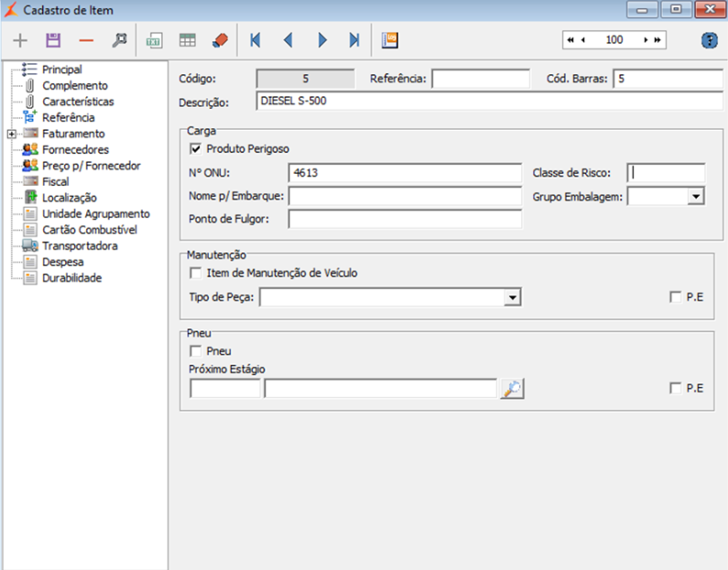
Task: Click the Classe de Risco input field
Action: pyautogui.click(x=666, y=173)
